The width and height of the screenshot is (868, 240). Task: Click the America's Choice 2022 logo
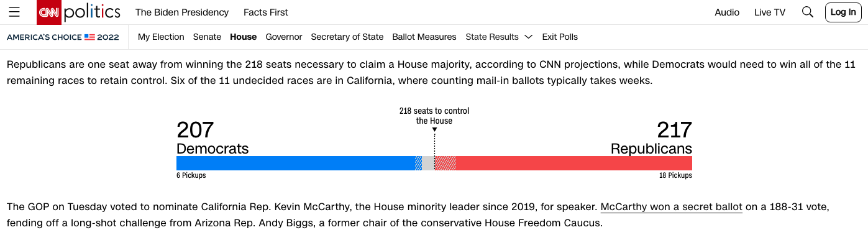[63, 37]
